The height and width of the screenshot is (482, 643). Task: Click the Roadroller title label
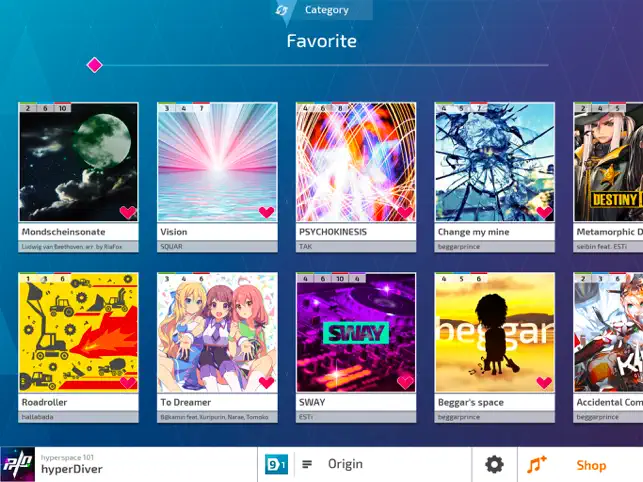[x=44, y=402]
